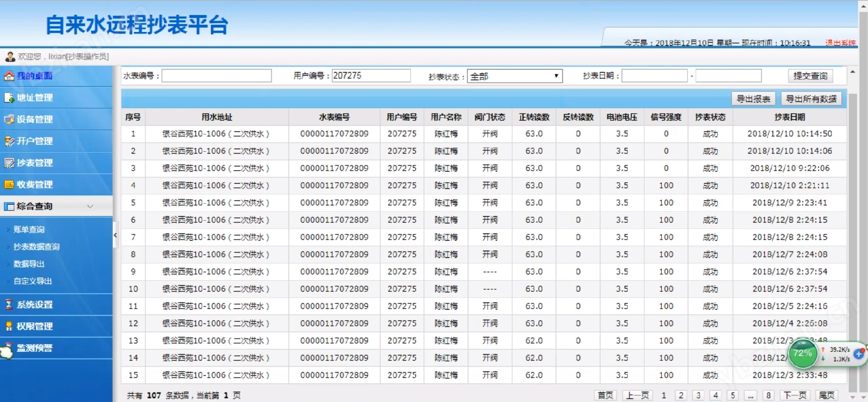Click the 系统设置 sidebar icon
The width and height of the screenshot is (868, 402).
9,305
